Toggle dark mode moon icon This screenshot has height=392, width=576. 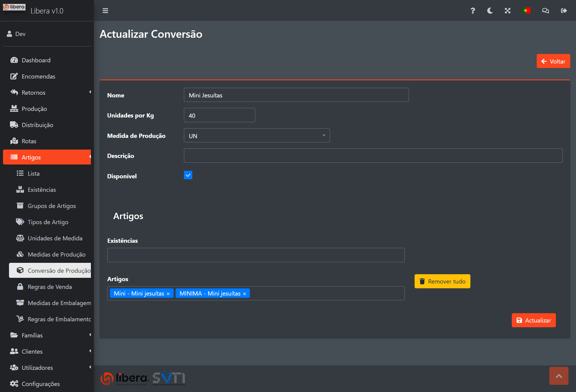coord(490,11)
